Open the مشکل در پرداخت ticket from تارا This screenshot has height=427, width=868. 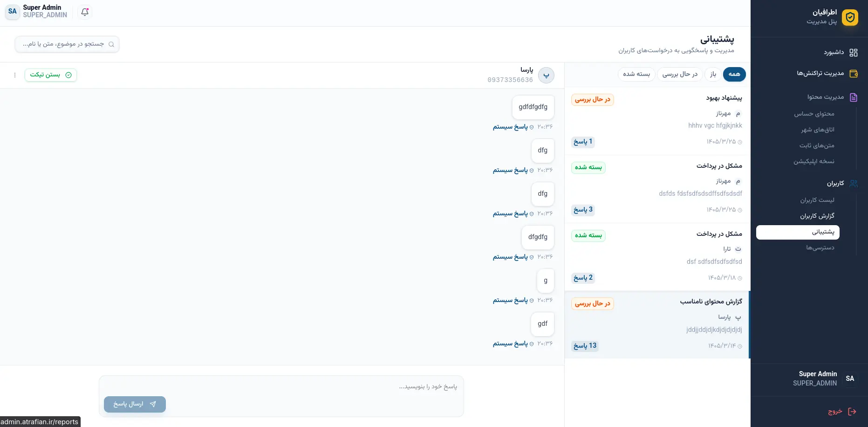pyautogui.click(x=657, y=257)
